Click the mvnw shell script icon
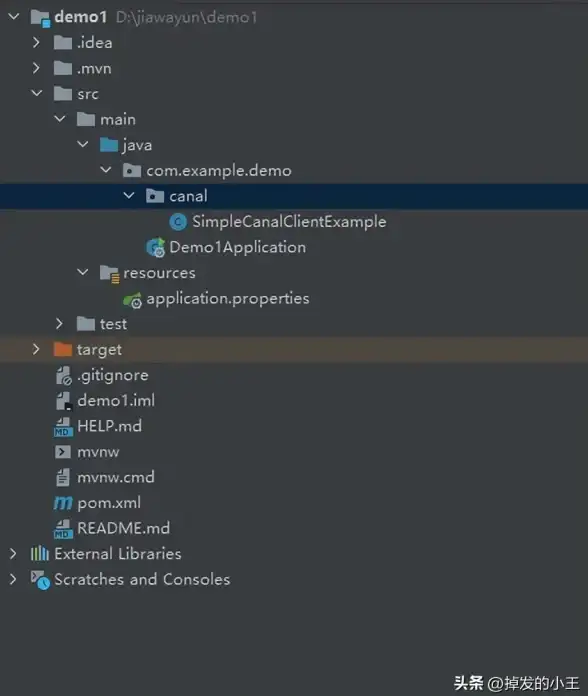The width and height of the screenshot is (588, 696). pyautogui.click(x=63, y=452)
